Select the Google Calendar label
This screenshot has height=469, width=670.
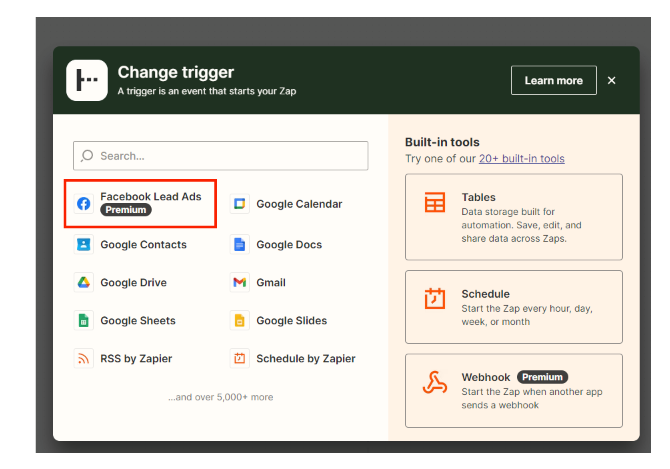tap(299, 204)
